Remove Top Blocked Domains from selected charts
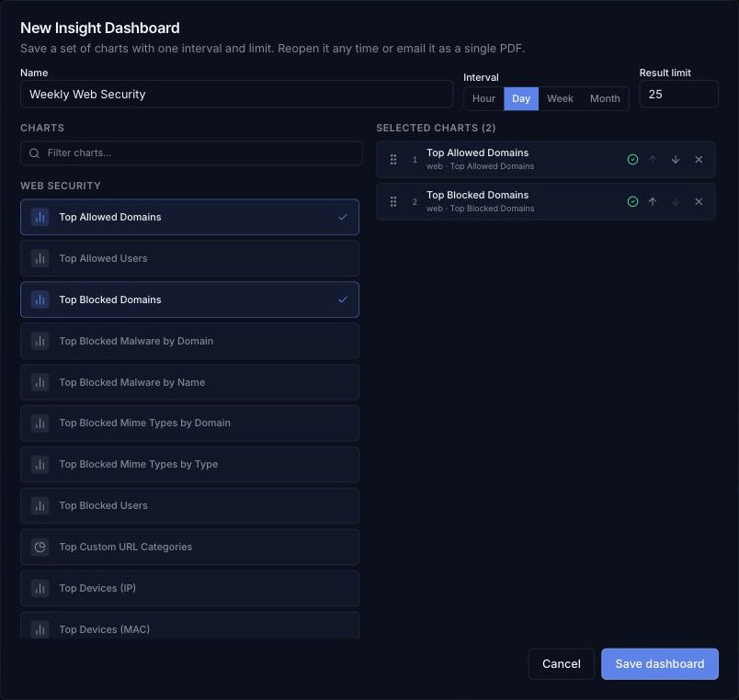The height and width of the screenshot is (700, 739). point(699,201)
